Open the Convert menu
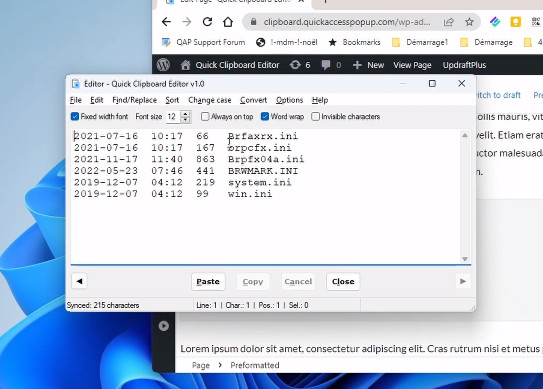 (253, 100)
